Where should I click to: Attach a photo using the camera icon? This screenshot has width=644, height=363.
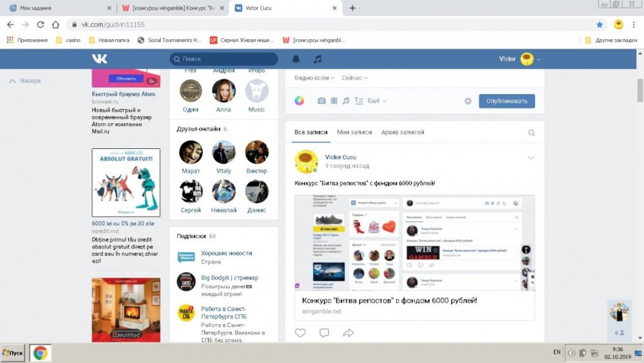(321, 101)
